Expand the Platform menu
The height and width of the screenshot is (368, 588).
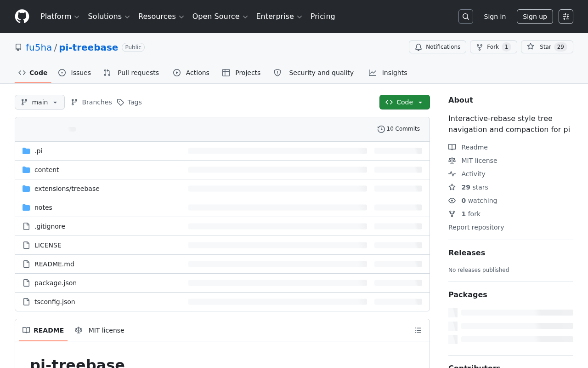pyautogui.click(x=60, y=17)
